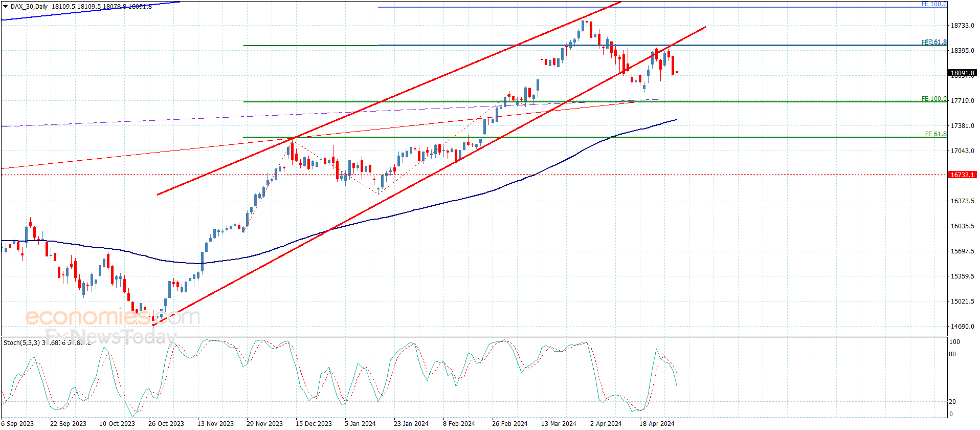
Task: Click date label 8 Feb 2024
Action: 459,423
